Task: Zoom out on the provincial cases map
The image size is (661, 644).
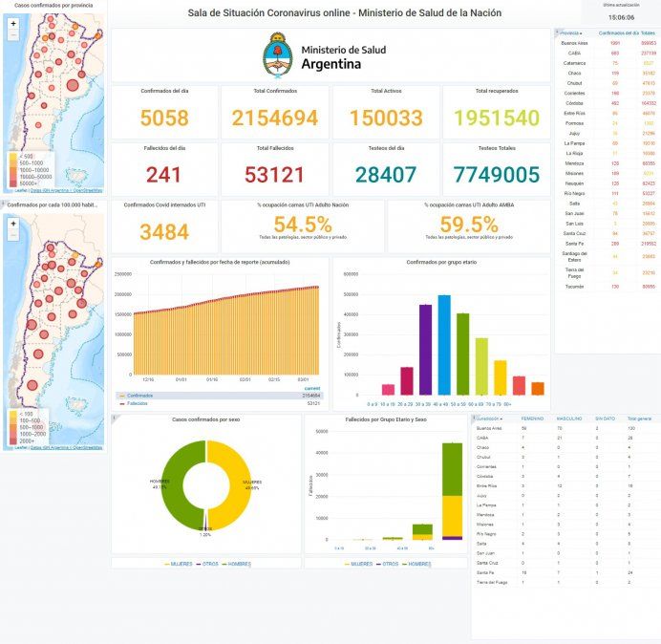Action: pyautogui.click(x=13, y=35)
